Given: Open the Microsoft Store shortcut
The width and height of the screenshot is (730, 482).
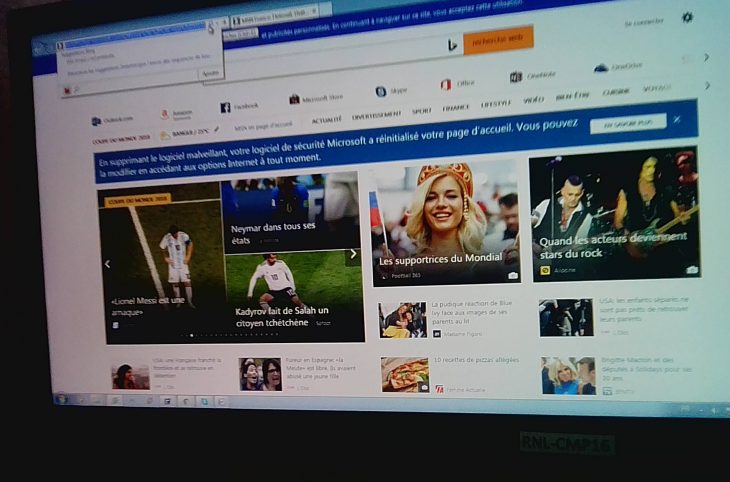Looking at the screenshot, I should pyautogui.click(x=295, y=98).
